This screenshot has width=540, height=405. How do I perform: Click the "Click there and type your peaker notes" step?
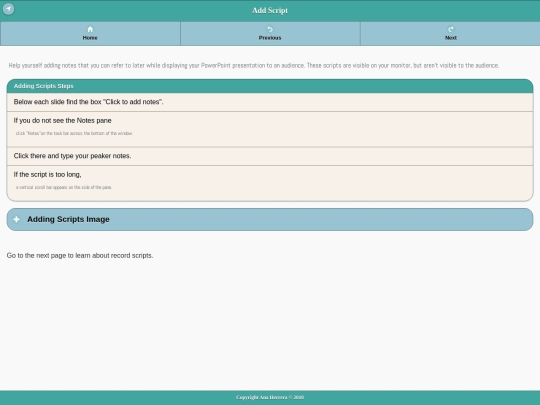pyautogui.click(x=270, y=156)
